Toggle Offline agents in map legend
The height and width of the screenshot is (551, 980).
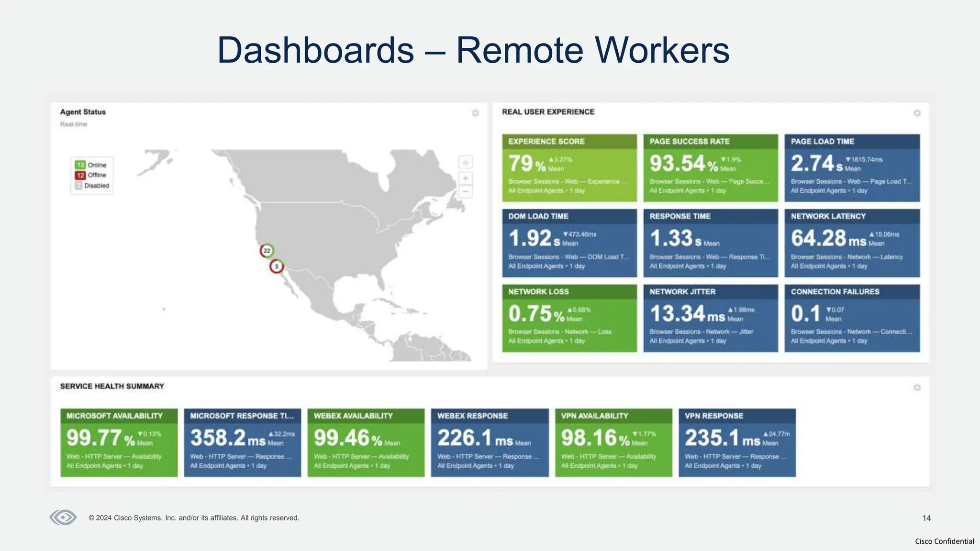[x=91, y=175]
